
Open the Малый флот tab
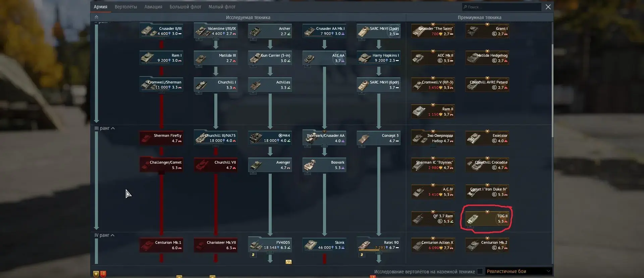[222, 7]
